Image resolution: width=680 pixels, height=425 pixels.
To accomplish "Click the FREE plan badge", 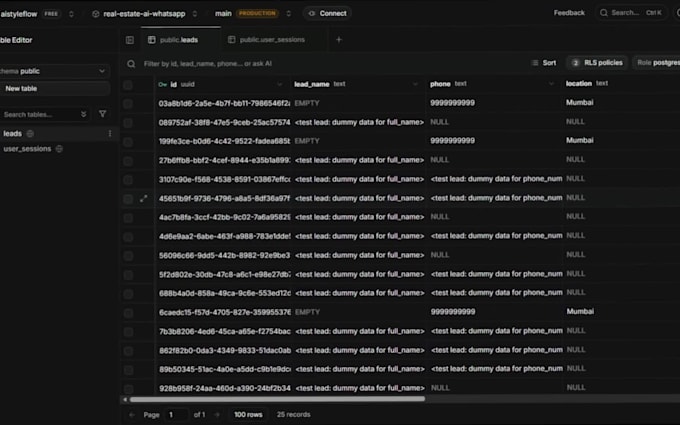I will (x=51, y=14).
